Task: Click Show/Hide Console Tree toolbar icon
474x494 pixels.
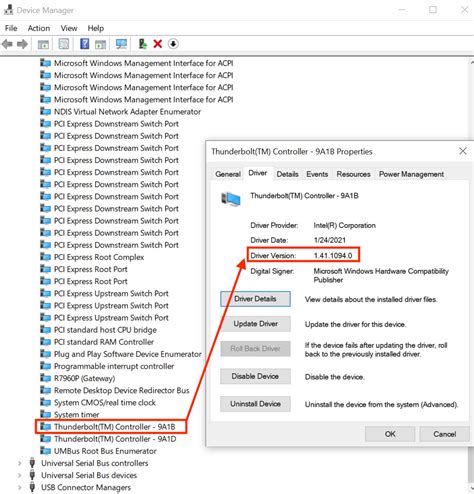Action: pyautogui.click(x=43, y=44)
